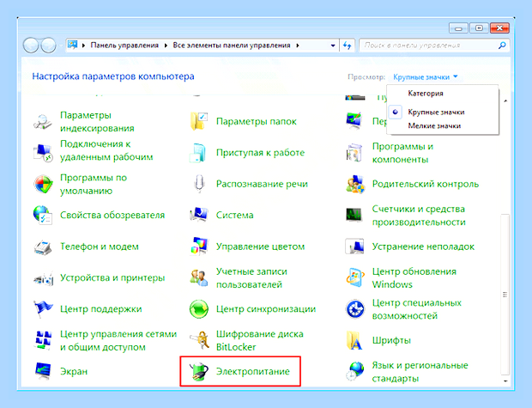
Task: Select the Крупные значки radio option
Action: [x=396, y=112]
